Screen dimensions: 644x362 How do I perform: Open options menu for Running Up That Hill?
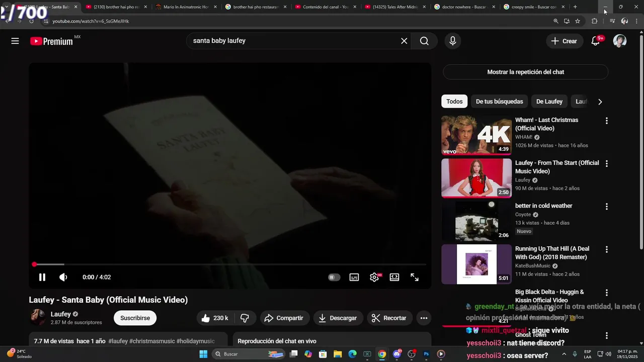[x=606, y=249]
